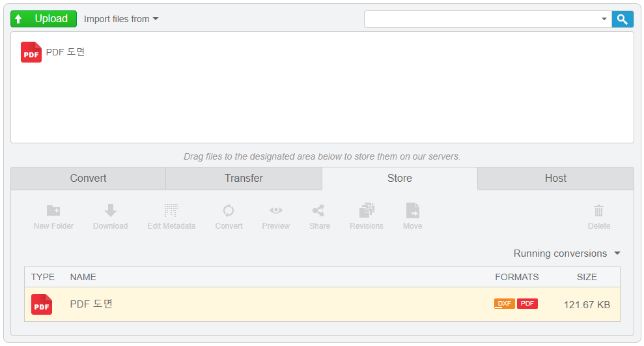Click the NAME column header
This screenshot has height=346, width=644.
(83, 278)
